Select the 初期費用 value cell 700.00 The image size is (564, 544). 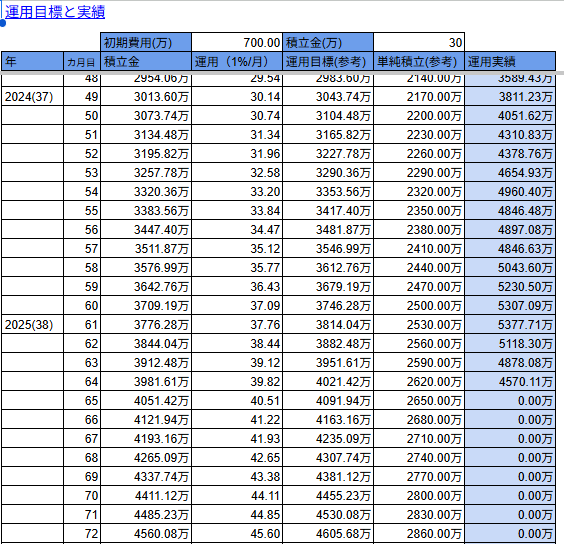pyautogui.click(x=237, y=43)
